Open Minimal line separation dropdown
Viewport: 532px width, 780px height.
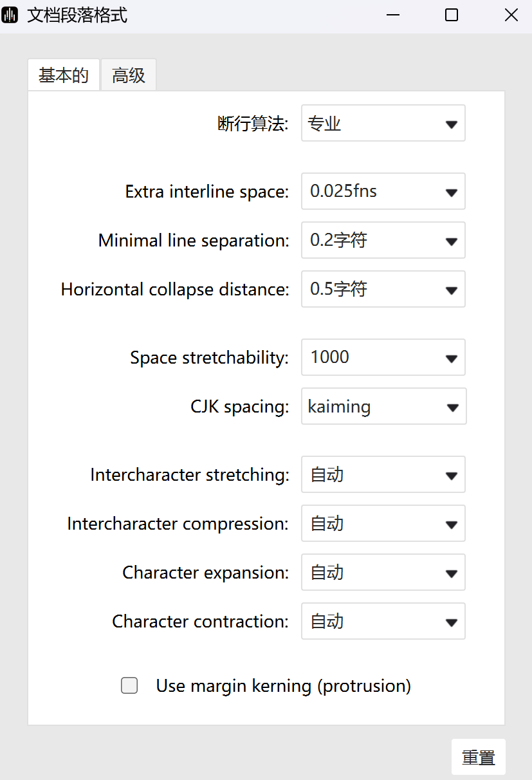click(x=383, y=240)
